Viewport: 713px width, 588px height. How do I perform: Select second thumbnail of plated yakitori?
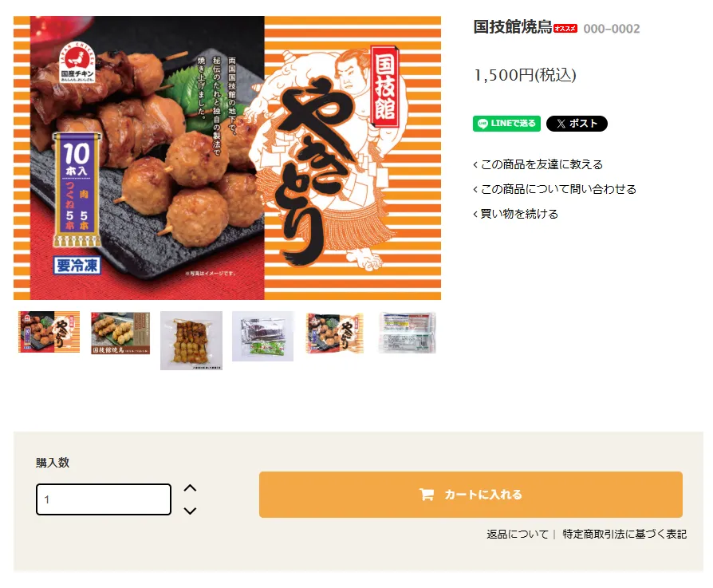click(x=120, y=333)
